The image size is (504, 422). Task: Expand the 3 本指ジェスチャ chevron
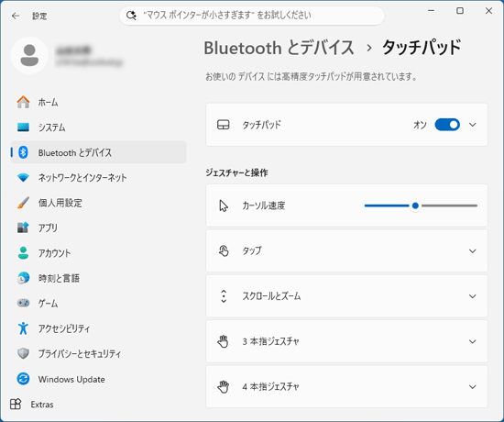coord(473,341)
